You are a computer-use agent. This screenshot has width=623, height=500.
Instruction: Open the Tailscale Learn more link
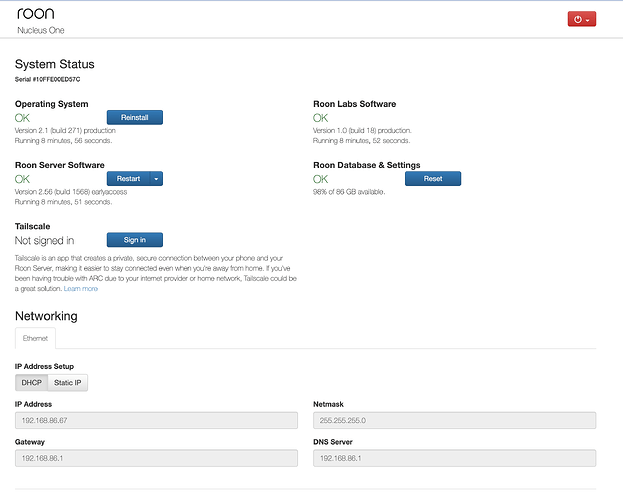point(81,288)
